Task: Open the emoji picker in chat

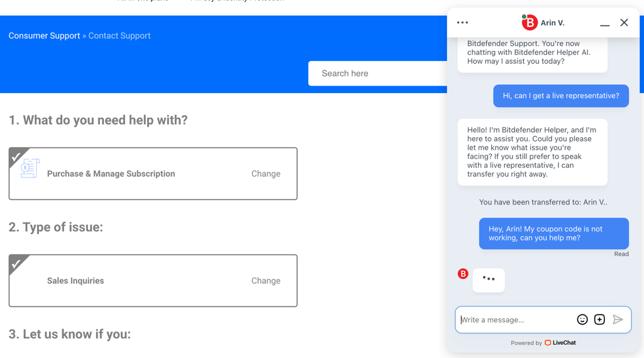Action: click(x=582, y=320)
